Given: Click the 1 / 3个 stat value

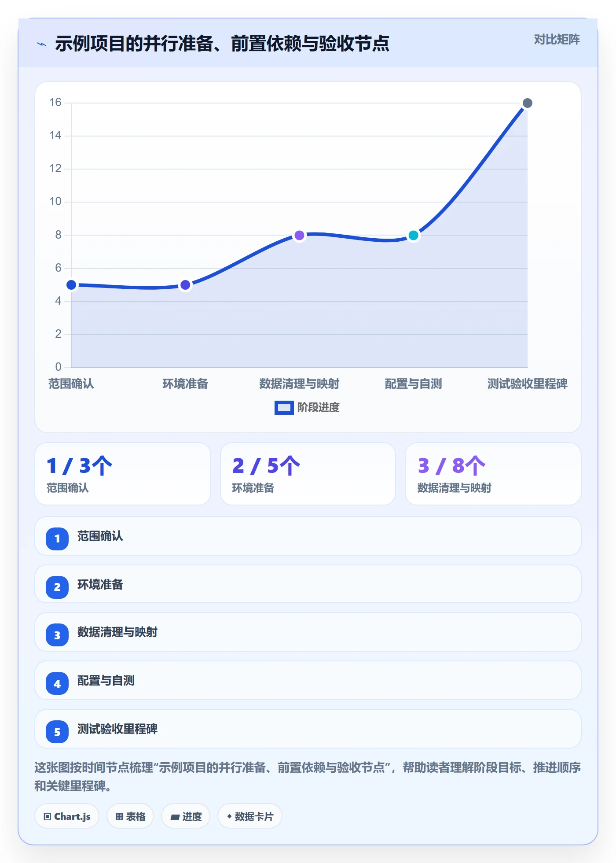Looking at the screenshot, I should [x=80, y=466].
